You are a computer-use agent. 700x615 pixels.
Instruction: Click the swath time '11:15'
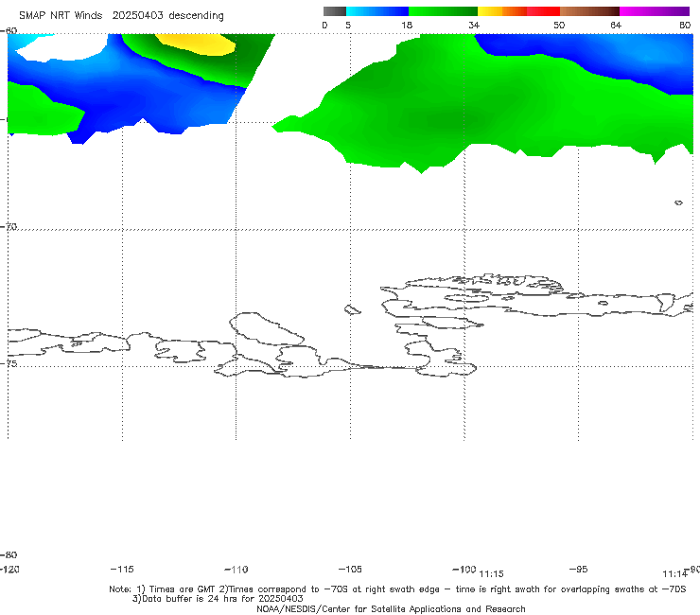point(491,574)
